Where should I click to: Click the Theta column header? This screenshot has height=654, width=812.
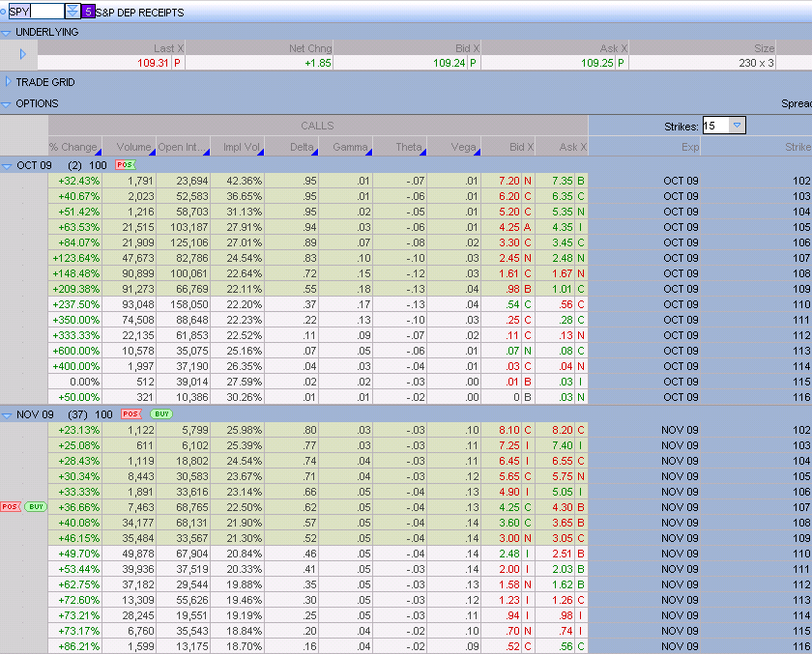pos(400,147)
